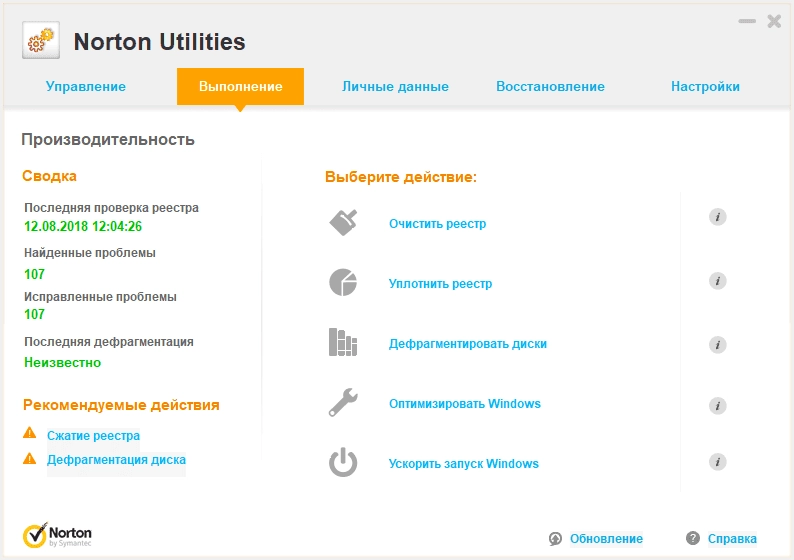Click the brush icon for registry cleaning
Screen dimensions: 794x560
pos(343,222)
